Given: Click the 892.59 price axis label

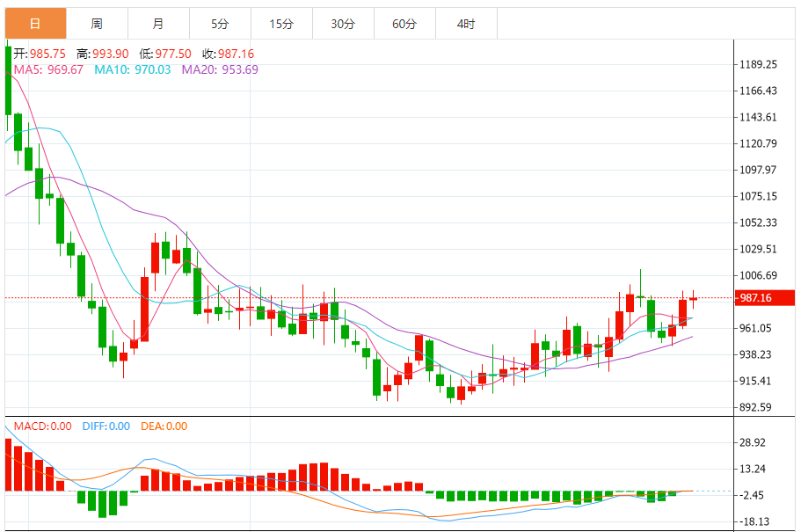Looking at the screenshot, I should 755,407.
